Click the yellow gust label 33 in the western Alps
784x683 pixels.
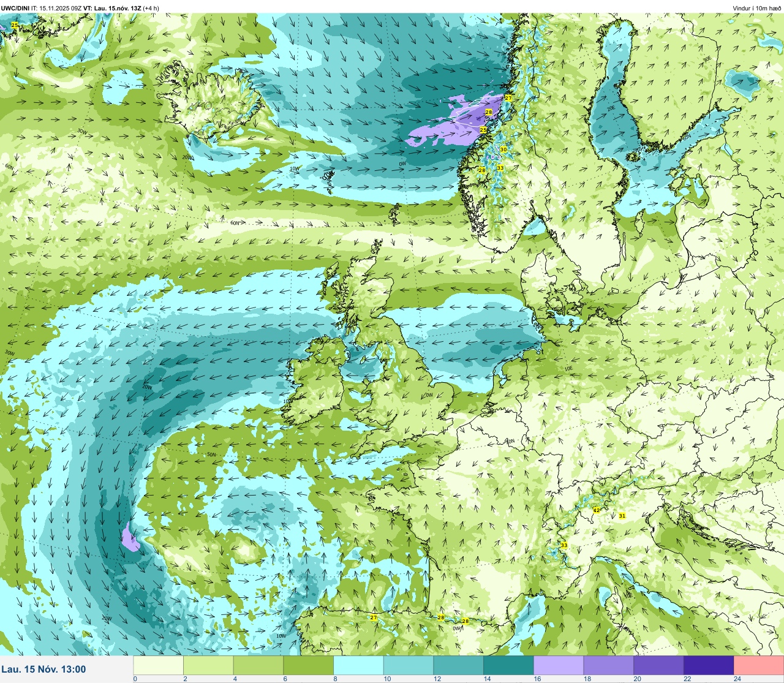[564, 545]
